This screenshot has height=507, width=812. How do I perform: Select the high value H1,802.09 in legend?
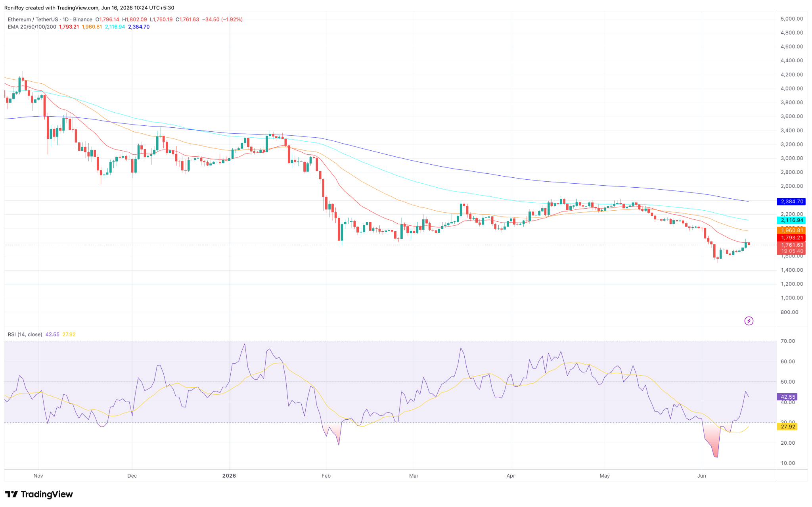(x=134, y=19)
